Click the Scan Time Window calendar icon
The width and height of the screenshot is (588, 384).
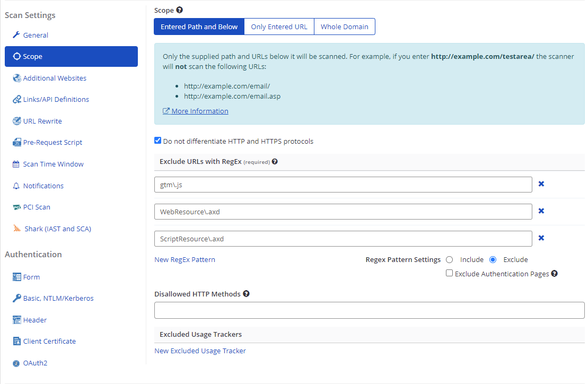click(16, 164)
